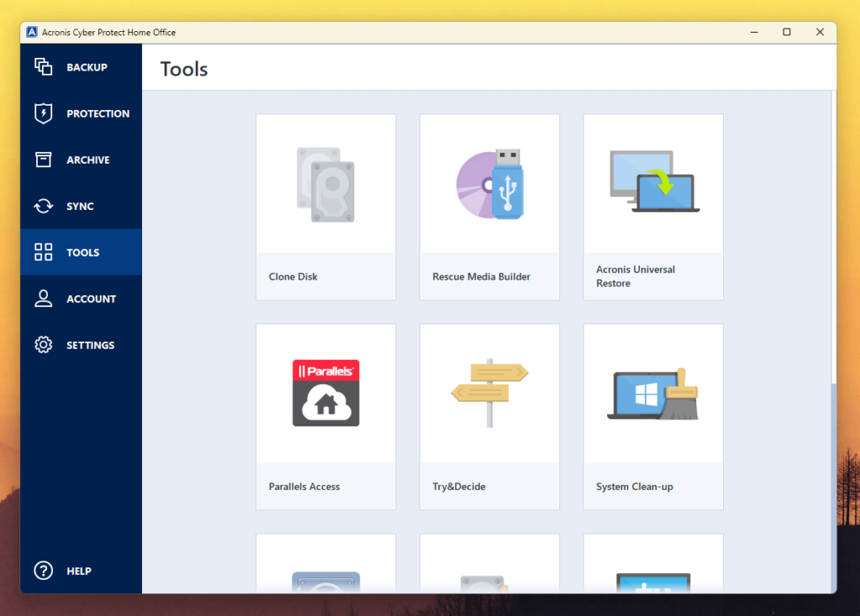
Task: Click the Settings gear icon
Action: click(x=44, y=345)
